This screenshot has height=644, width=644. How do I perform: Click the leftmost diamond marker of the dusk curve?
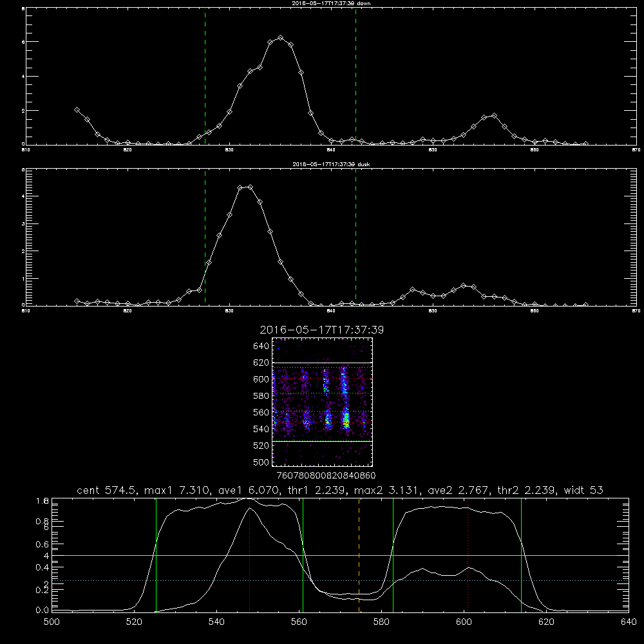point(77,301)
